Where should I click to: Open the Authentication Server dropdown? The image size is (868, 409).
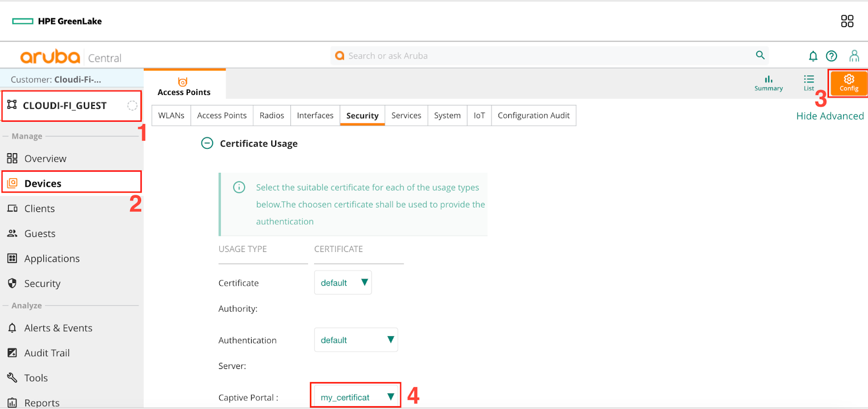[356, 340]
